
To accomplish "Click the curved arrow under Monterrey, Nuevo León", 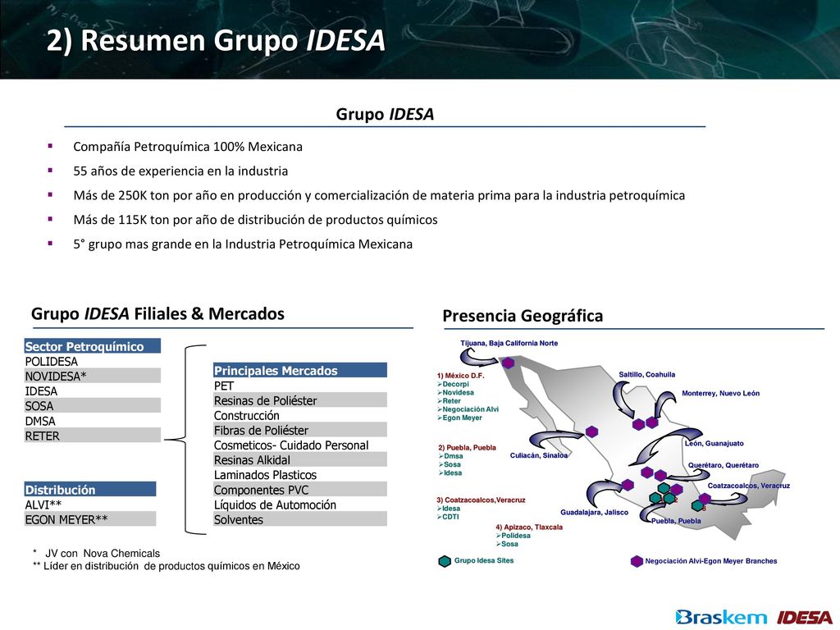I will point(664,404).
